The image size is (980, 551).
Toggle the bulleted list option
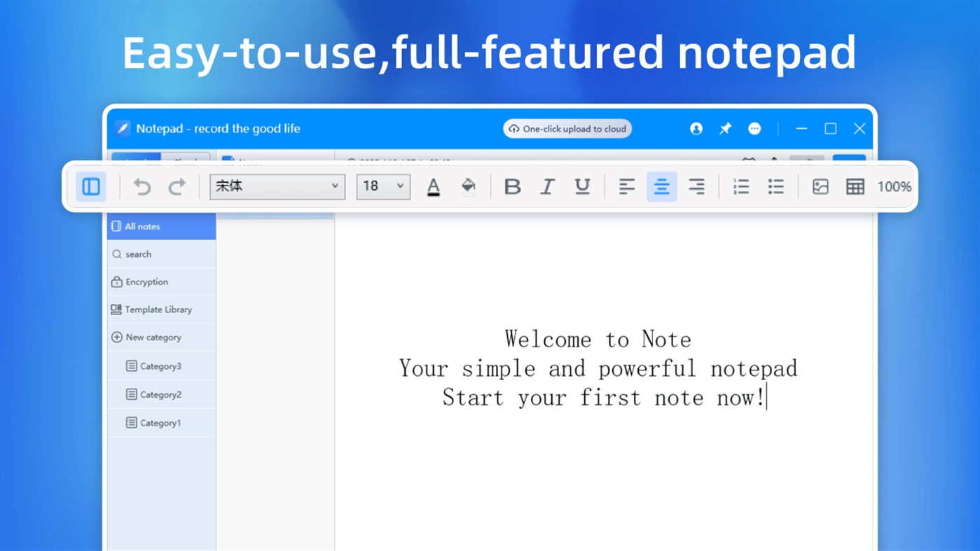pos(775,186)
